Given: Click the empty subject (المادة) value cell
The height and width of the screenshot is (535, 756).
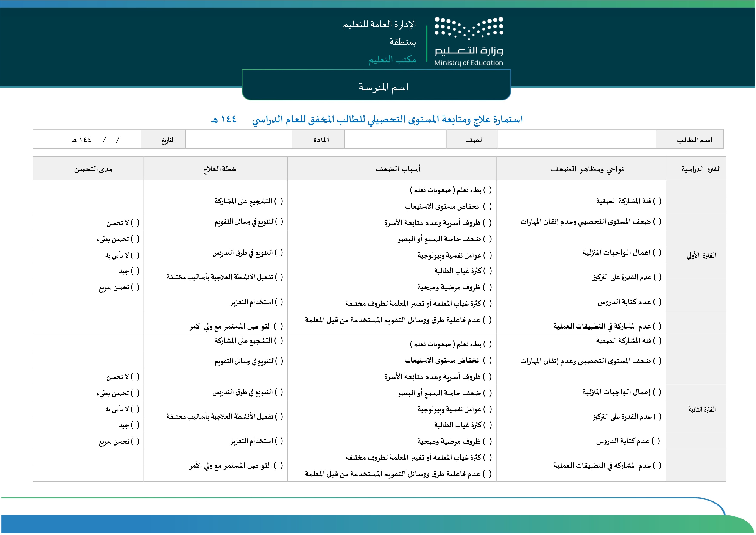Looking at the screenshot, I should pos(238,139).
